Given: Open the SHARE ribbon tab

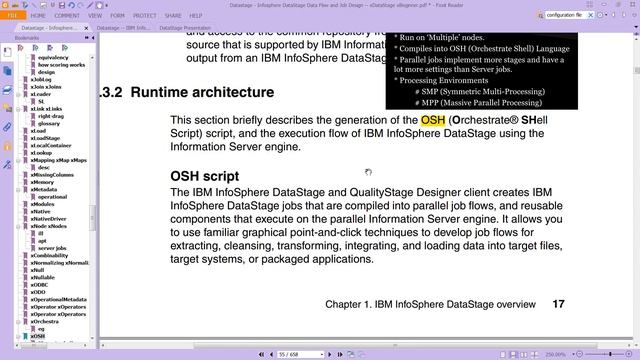Looking at the screenshot, I should tap(173, 16).
